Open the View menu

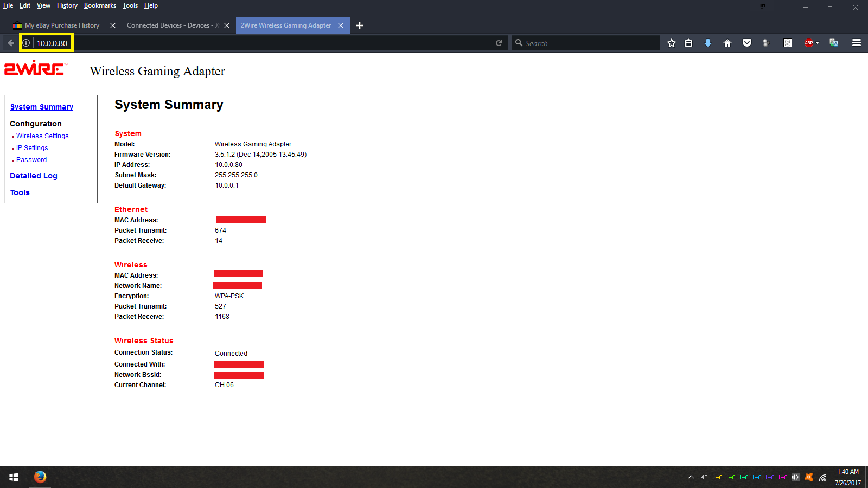click(x=43, y=5)
